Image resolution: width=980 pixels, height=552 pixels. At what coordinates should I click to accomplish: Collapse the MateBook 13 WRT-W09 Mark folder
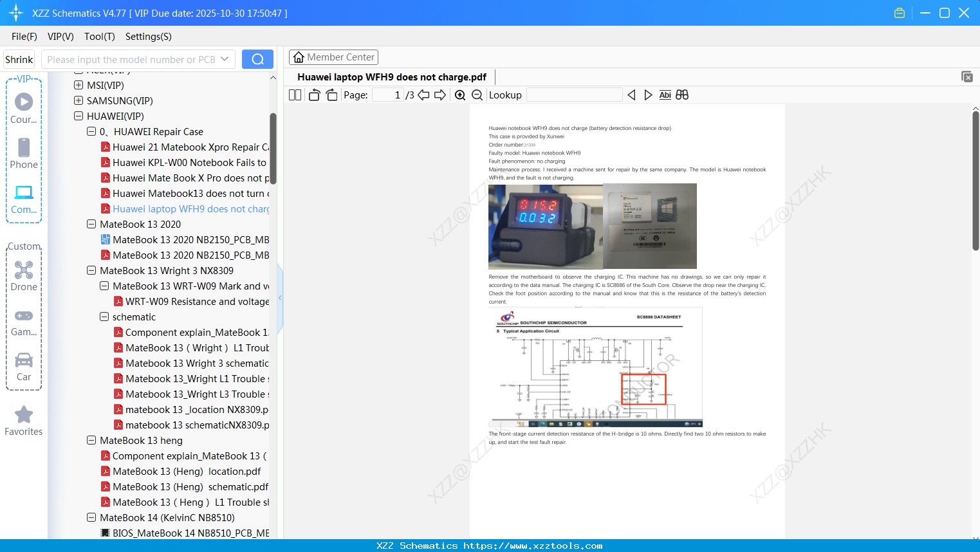pyautogui.click(x=104, y=286)
